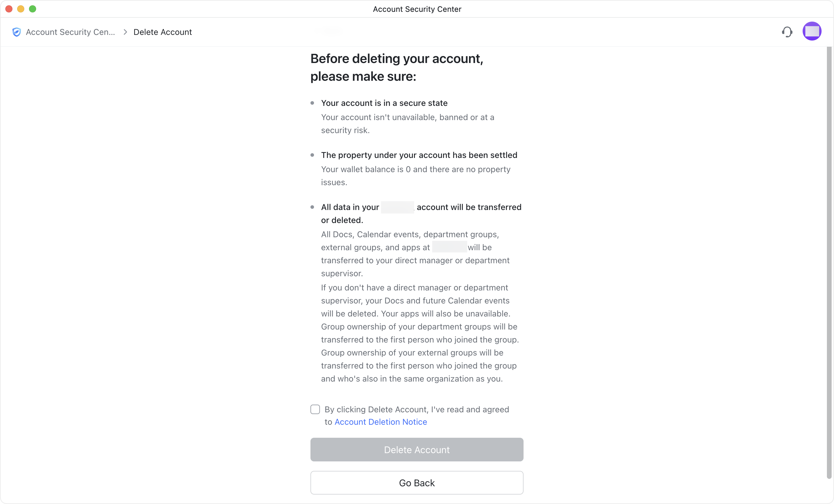Select the Delete Account breadcrumb item
Screen dimensions: 834x504
(162, 32)
